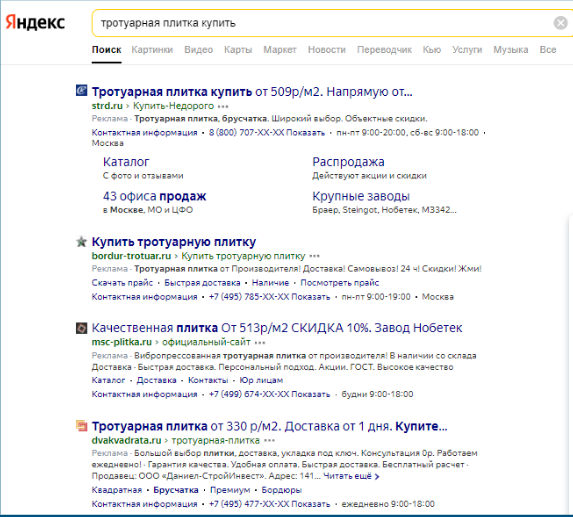Click the msc-plitka.ru result favicon

click(x=81, y=328)
